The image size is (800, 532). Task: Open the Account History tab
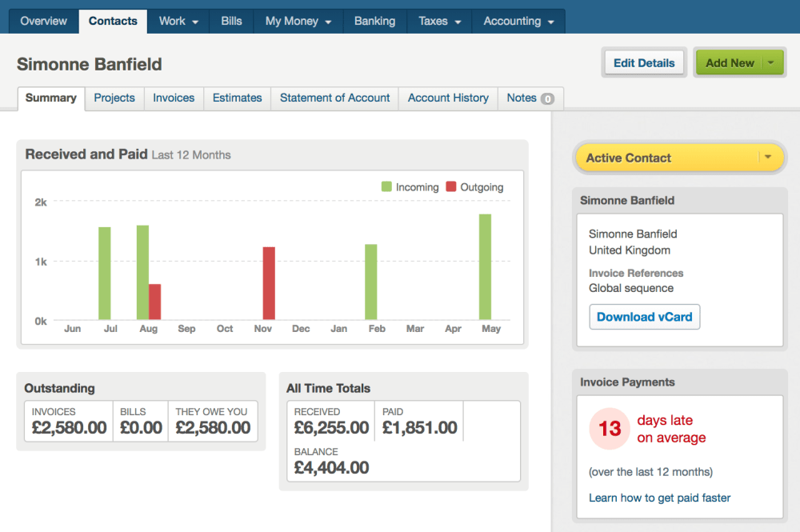click(x=447, y=98)
